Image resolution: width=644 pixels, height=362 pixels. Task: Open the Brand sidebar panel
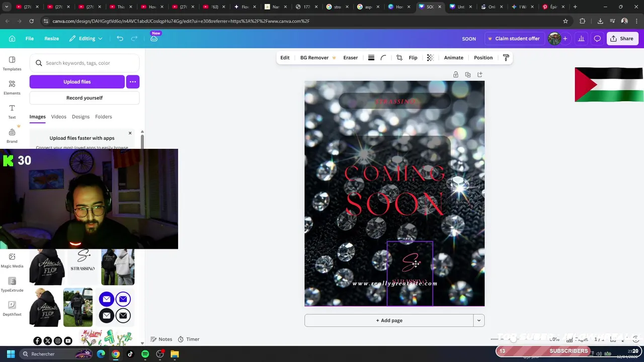coord(12,136)
